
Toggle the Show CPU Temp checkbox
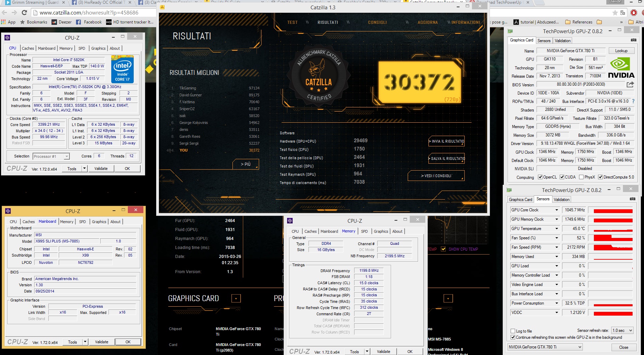[443, 249]
